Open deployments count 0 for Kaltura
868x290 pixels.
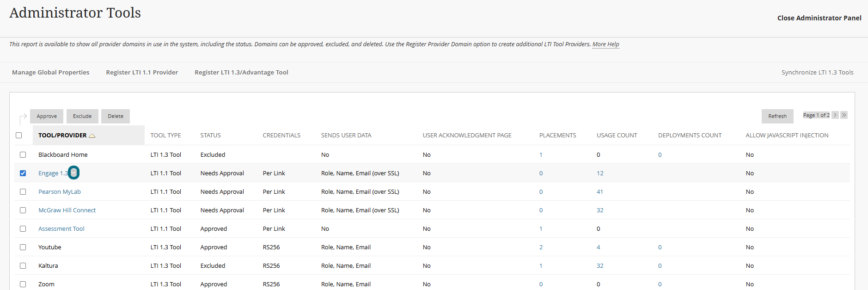660,265
